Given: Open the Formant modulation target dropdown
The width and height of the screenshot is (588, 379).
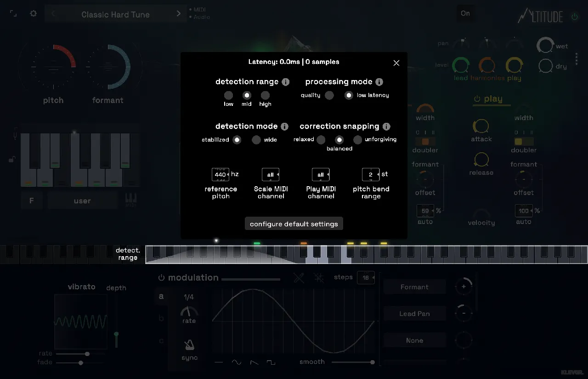Looking at the screenshot, I should [x=414, y=287].
